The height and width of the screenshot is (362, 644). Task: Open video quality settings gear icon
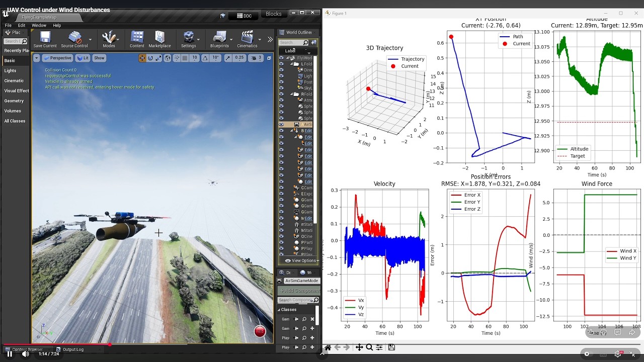pos(617,354)
